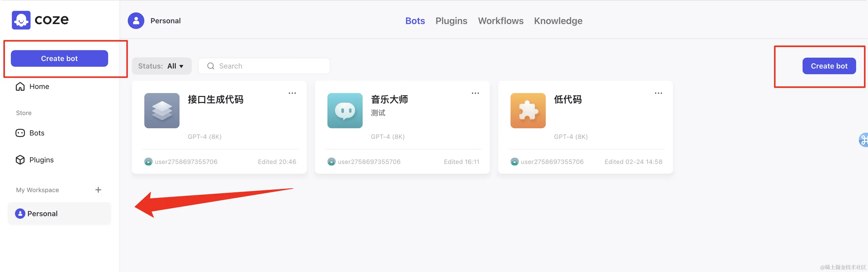Click the Edited 20:46 timestamp
The image size is (868, 272).
tap(277, 162)
